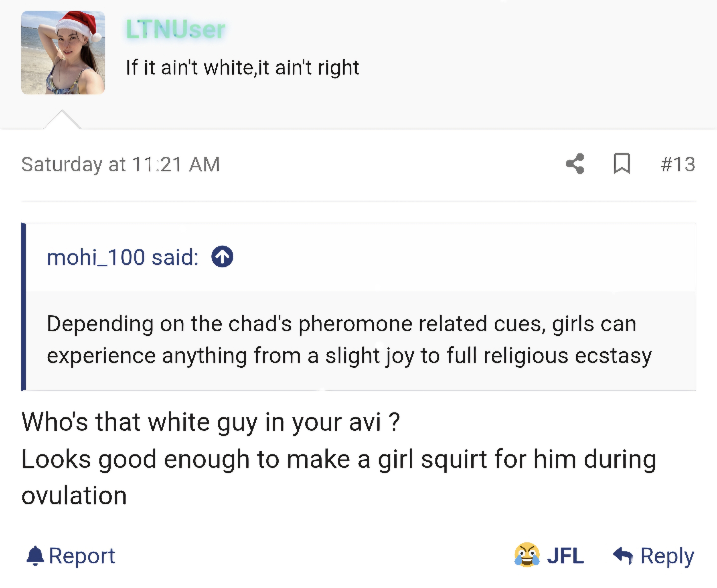The height and width of the screenshot is (588, 717).
Task: Open the LTNUser avatar with Santa hat
Action: (x=63, y=52)
